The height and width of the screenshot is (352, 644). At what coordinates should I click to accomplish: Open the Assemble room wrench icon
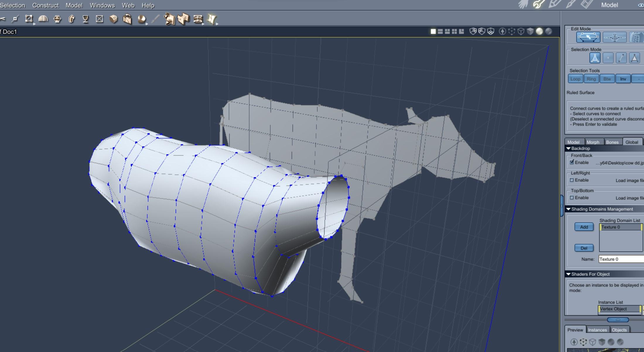pyautogui.click(x=538, y=4)
